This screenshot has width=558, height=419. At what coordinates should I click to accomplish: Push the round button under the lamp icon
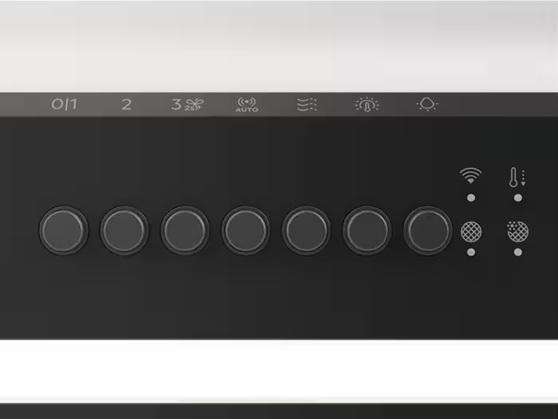click(x=427, y=230)
